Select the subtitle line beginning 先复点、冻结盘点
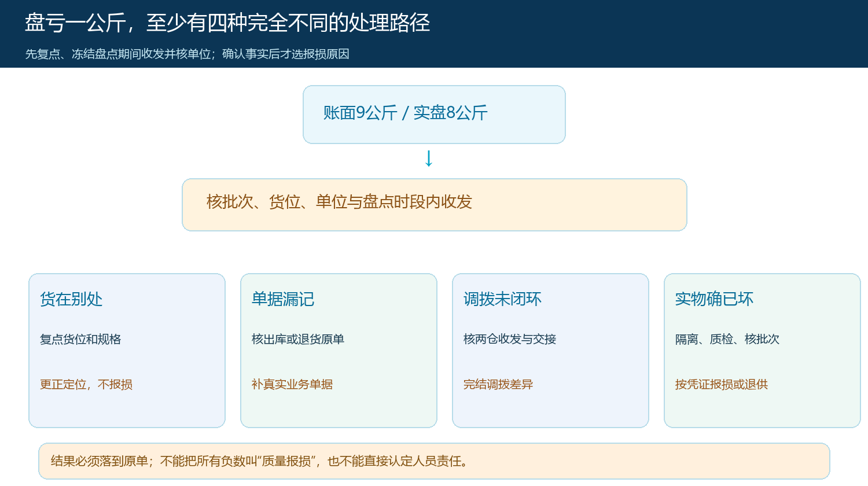This screenshot has width=868, height=486. tap(187, 54)
